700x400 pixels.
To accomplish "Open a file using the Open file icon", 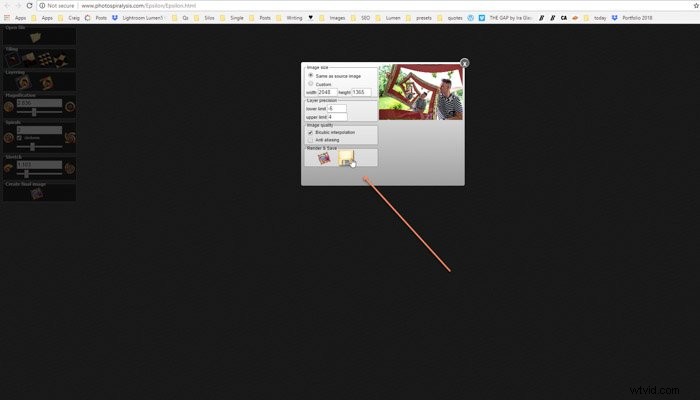I will pyautogui.click(x=36, y=38).
